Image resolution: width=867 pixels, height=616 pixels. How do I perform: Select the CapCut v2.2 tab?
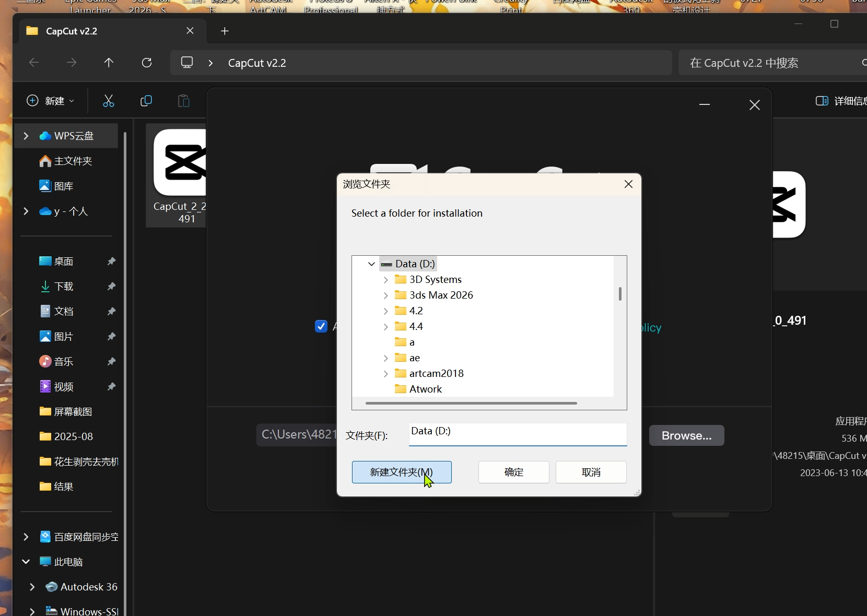pos(112,31)
